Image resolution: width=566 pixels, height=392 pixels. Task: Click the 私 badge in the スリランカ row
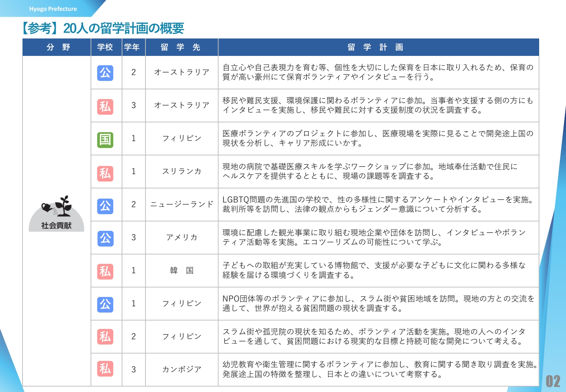(x=105, y=173)
